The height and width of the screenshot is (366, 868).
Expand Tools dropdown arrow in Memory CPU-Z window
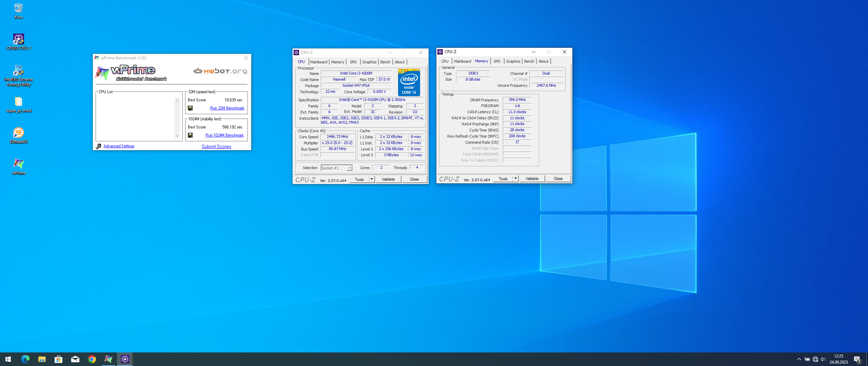pyautogui.click(x=515, y=179)
